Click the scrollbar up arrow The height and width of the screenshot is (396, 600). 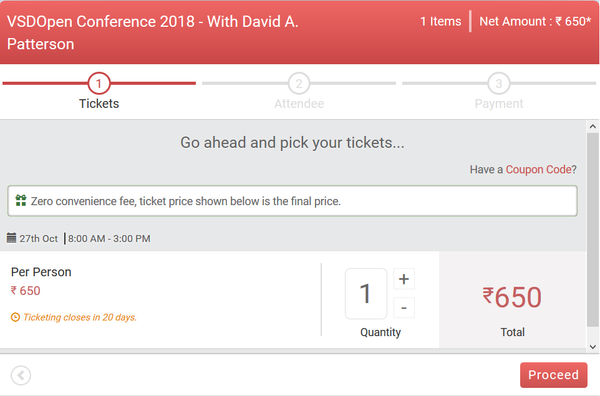tap(593, 126)
